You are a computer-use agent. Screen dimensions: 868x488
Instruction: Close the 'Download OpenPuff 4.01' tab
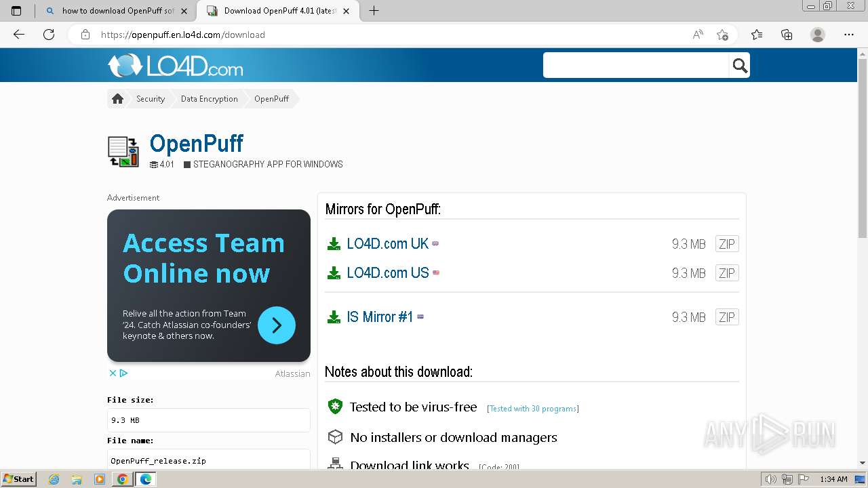click(x=347, y=11)
